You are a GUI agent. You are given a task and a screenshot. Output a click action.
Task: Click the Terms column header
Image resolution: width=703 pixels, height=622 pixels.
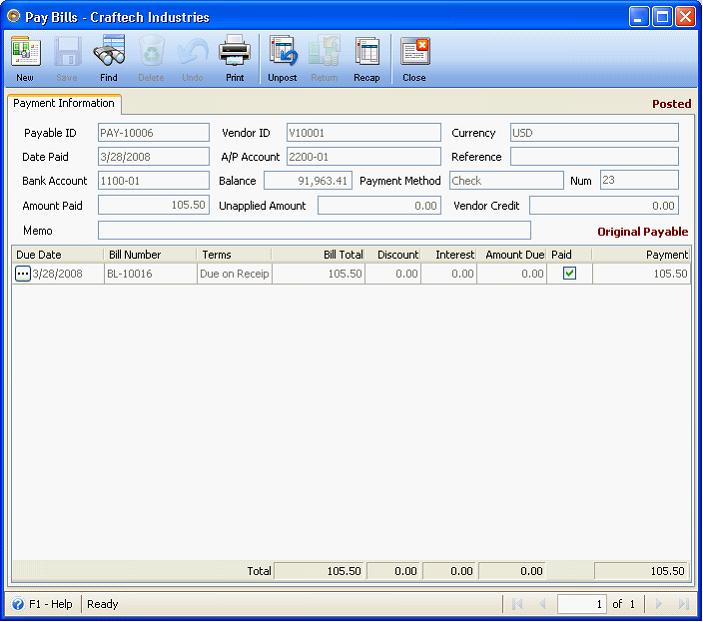coord(234,255)
